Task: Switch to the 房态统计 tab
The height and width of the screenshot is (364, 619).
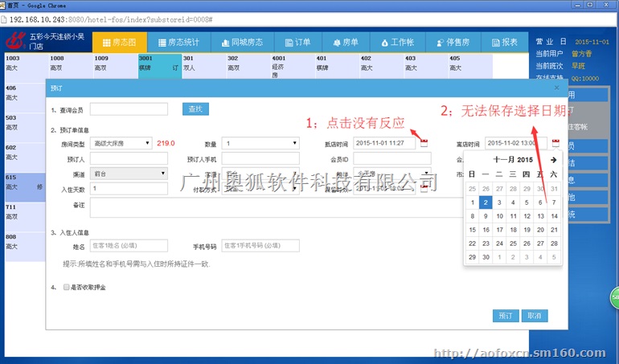Action: point(178,43)
